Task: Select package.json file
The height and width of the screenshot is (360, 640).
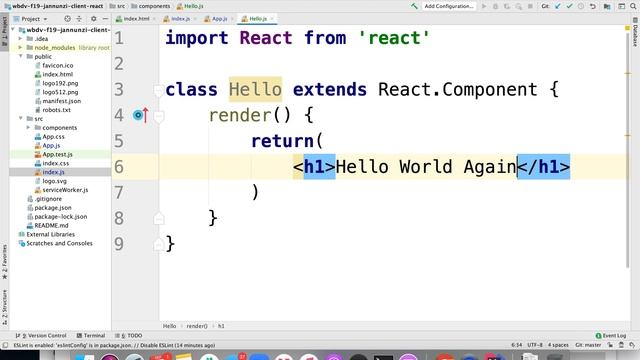Action: click(53, 208)
